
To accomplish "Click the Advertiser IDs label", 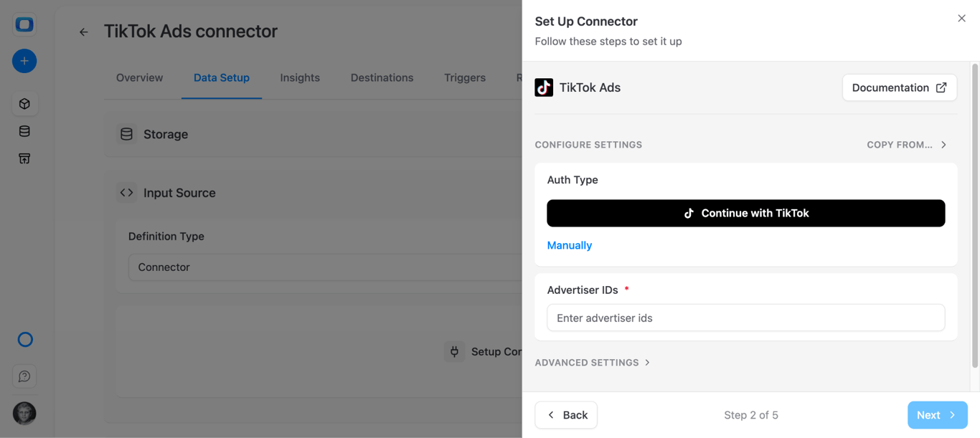I will [583, 290].
